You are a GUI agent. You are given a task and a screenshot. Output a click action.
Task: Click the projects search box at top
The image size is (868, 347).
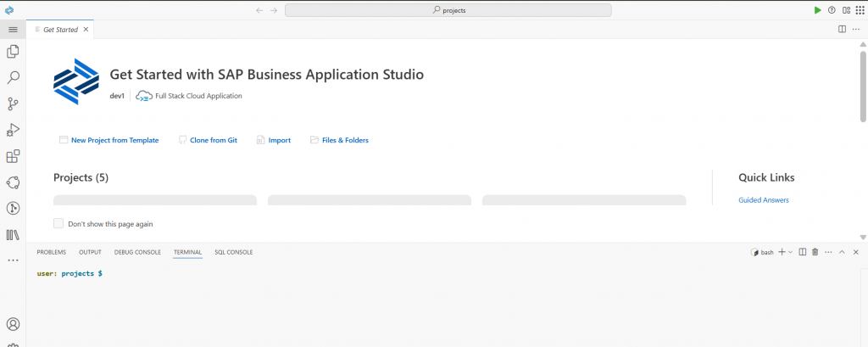448,10
